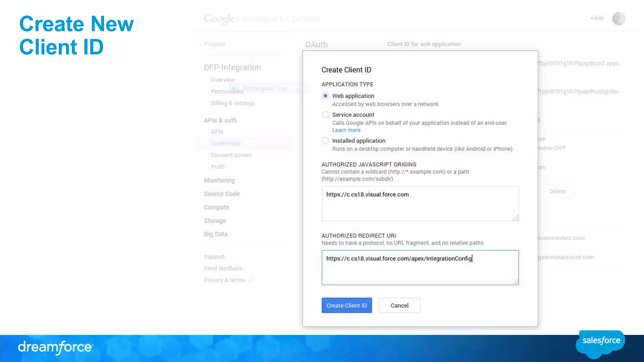The image size is (644, 362).
Task: Open Permissions in the sidebar
Action: [227, 91]
